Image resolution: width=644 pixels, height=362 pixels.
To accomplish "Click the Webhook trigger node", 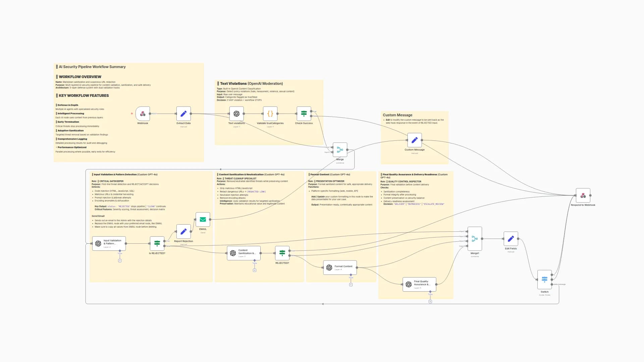I will tap(143, 114).
